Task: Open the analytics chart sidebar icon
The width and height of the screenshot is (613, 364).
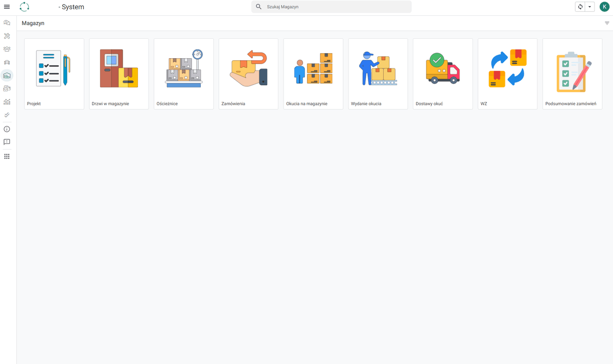Action: [7, 102]
